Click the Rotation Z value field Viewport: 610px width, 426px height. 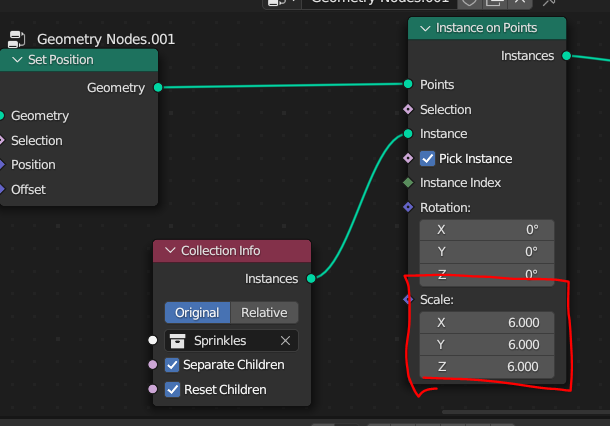point(487,274)
